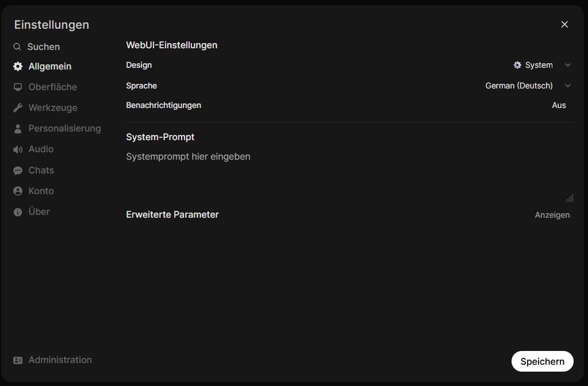Image resolution: width=588 pixels, height=386 pixels.
Task: Click the wrench icon for Werkzeuge
Action: point(18,108)
